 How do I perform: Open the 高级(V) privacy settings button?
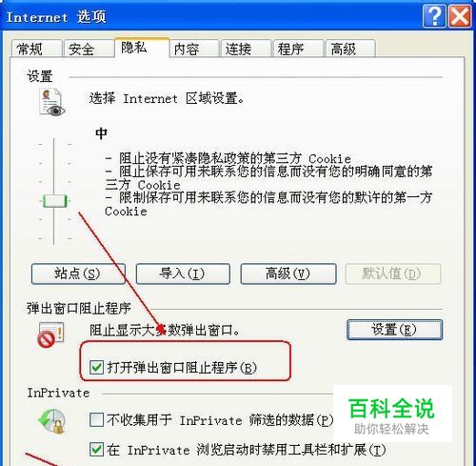click(x=288, y=274)
